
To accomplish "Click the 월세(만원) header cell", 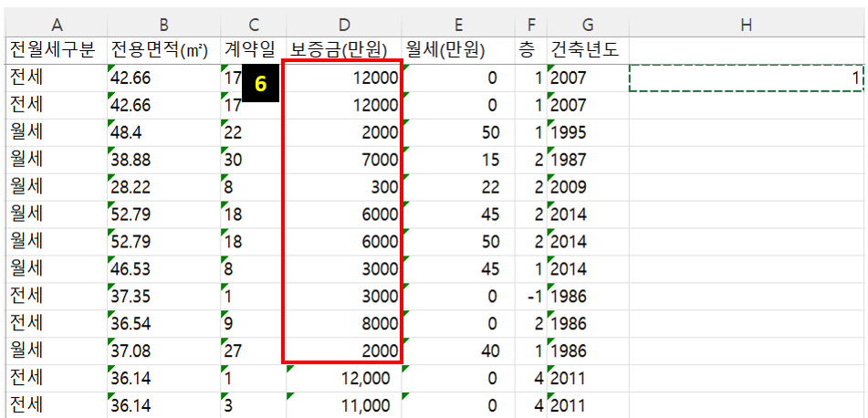I will (x=458, y=50).
